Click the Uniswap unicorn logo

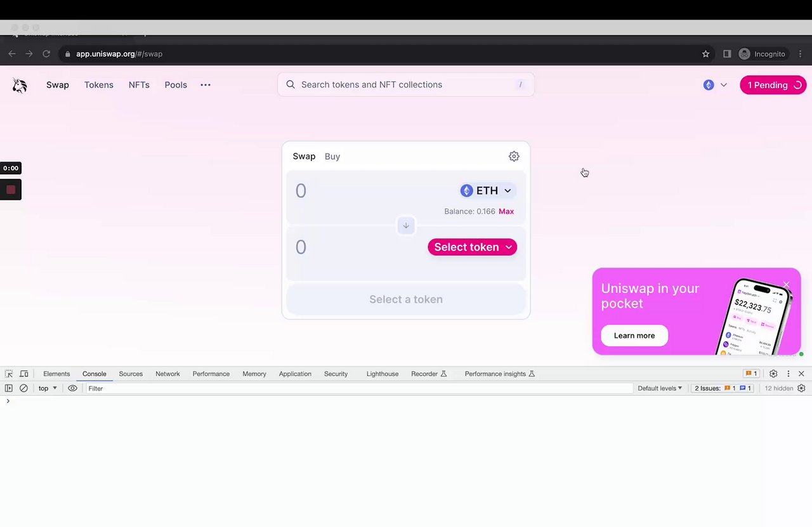pyautogui.click(x=20, y=85)
